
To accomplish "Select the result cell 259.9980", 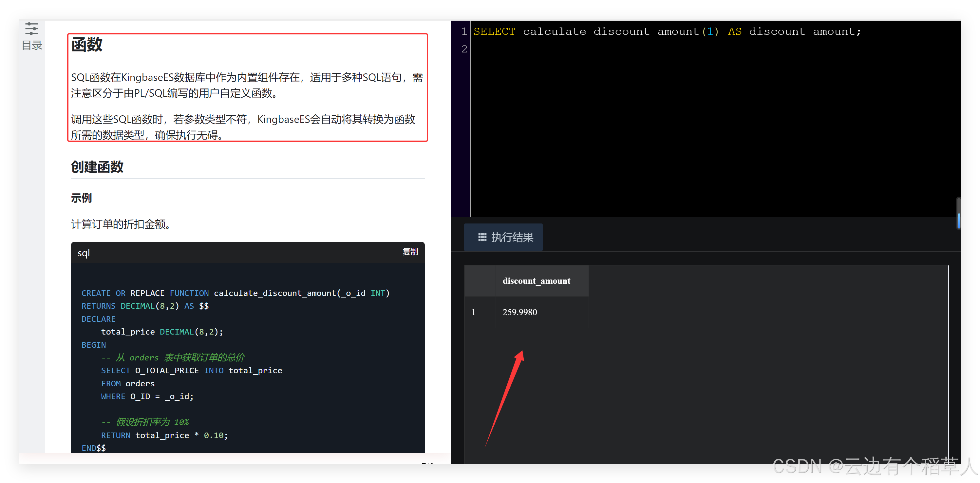I will pyautogui.click(x=520, y=312).
